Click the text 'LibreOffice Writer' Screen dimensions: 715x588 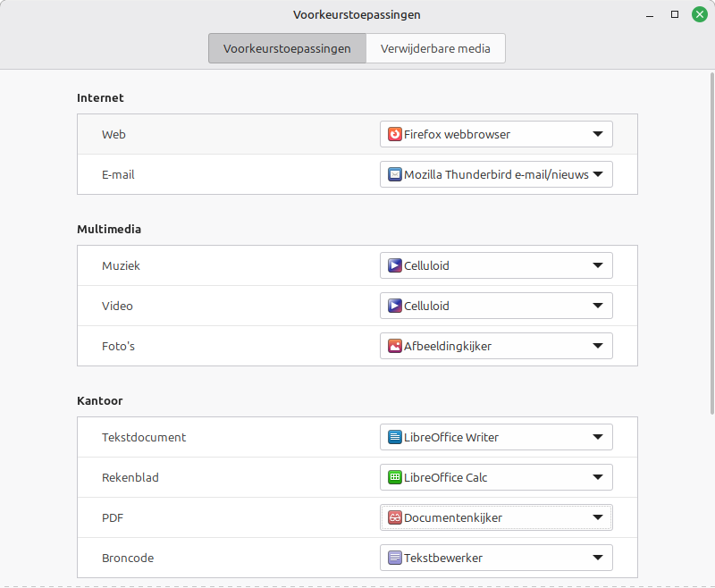(x=451, y=437)
